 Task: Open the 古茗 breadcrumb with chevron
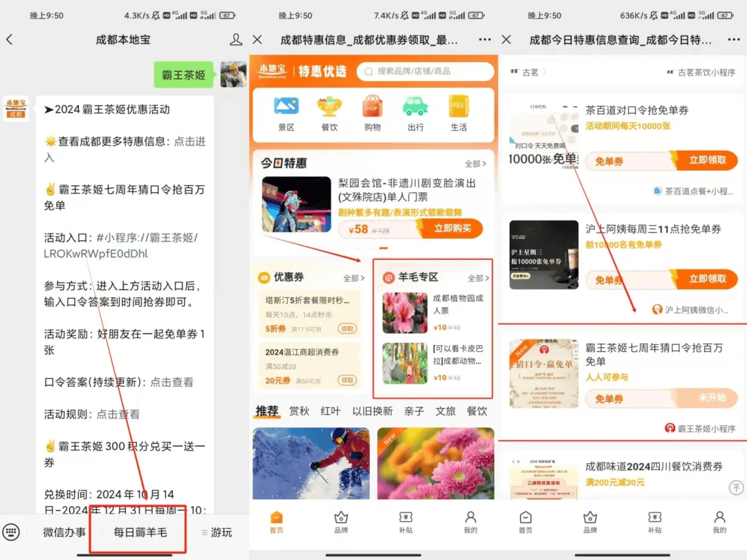tap(528, 73)
